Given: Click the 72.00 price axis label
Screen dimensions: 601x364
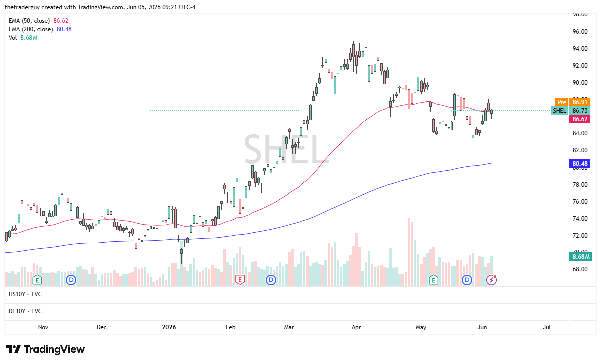Looking at the screenshot, I should coord(580,236).
